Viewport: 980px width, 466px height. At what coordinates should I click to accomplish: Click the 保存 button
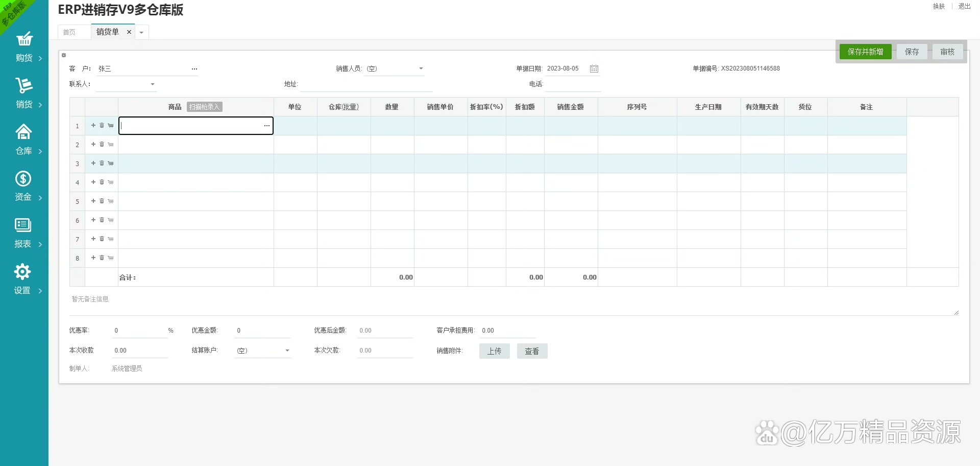(x=912, y=52)
